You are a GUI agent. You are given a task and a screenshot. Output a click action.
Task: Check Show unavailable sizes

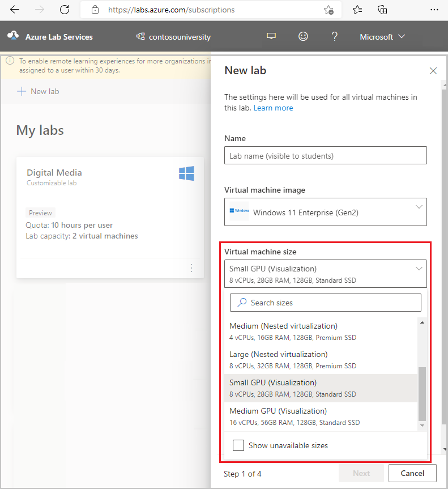click(238, 445)
